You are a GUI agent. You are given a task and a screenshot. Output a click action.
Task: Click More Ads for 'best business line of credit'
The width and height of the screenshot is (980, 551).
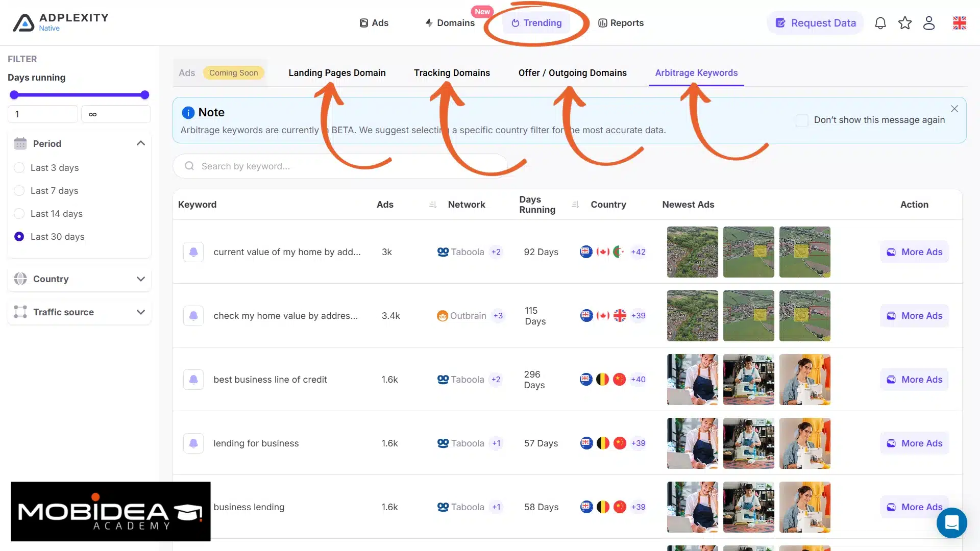coord(914,380)
